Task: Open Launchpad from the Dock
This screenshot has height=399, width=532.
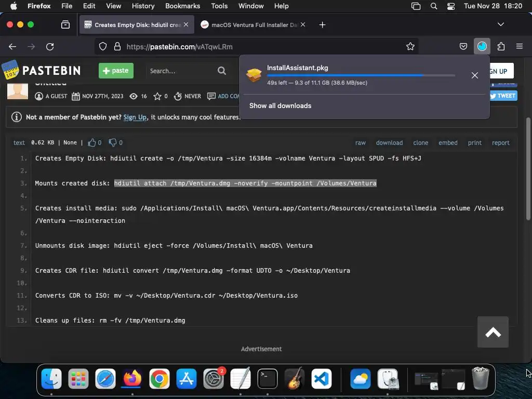Action: [x=78, y=379]
